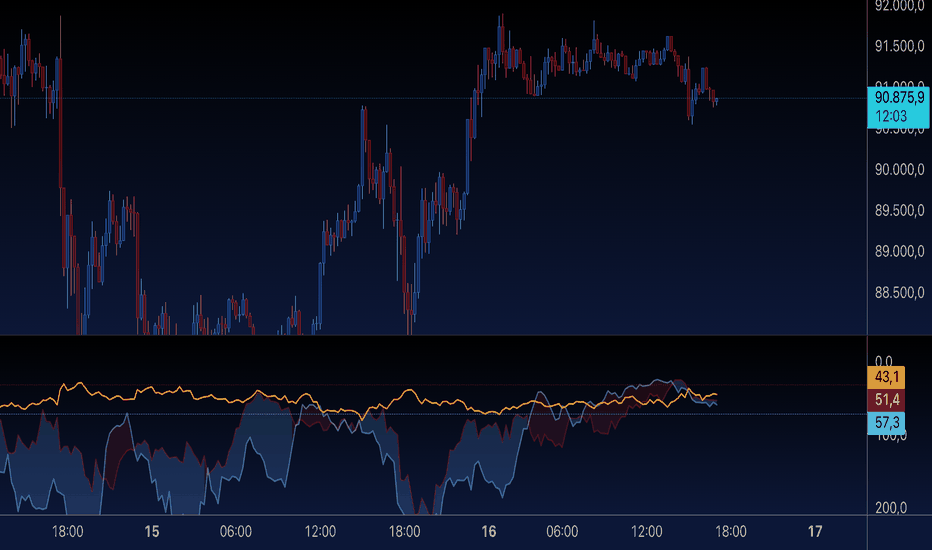Image resolution: width=932 pixels, height=550 pixels.
Task: Click the 92.000,0 price axis label
Action: (899, 6)
